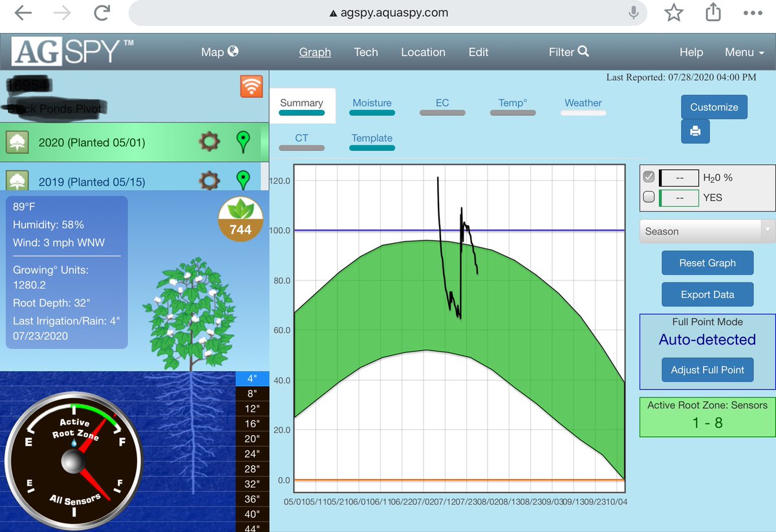The width and height of the screenshot is (776, 532).
Task: Open the gear settings for 2019 season
Action: (210, 180)
